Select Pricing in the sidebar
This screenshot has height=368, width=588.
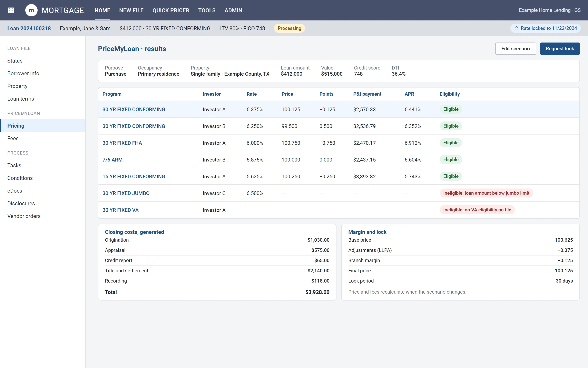[x=43, y=126]
